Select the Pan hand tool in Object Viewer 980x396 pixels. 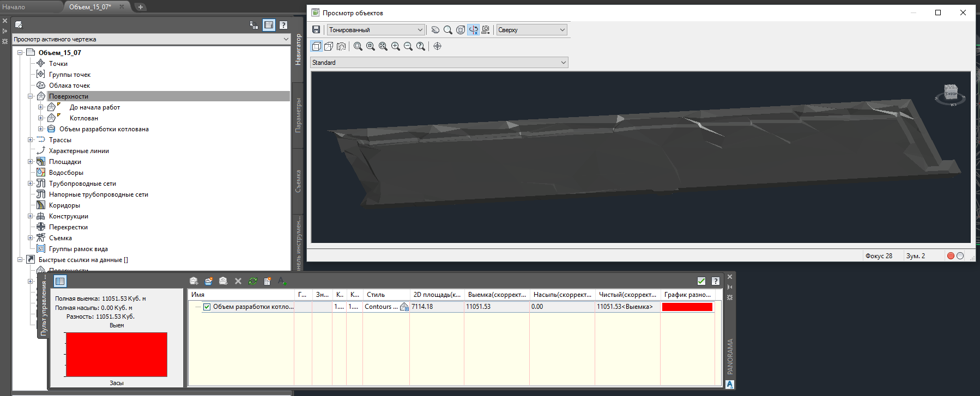point(435,30)
